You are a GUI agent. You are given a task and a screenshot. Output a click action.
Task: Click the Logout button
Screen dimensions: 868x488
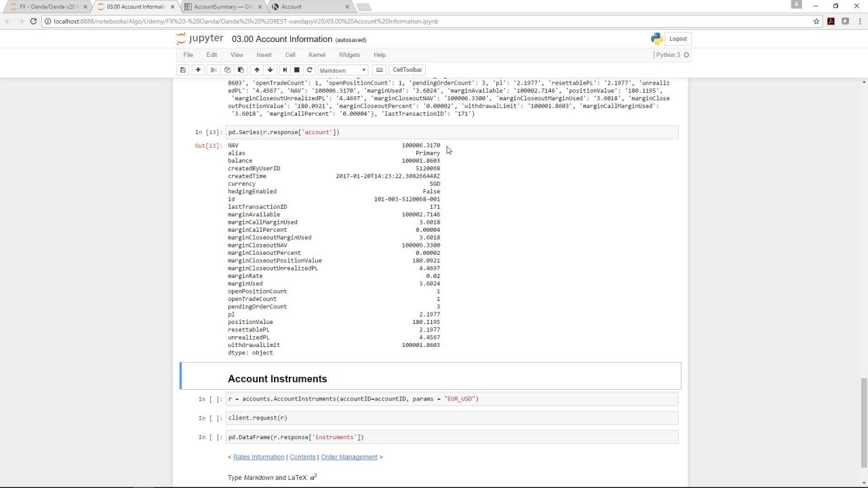677,39
